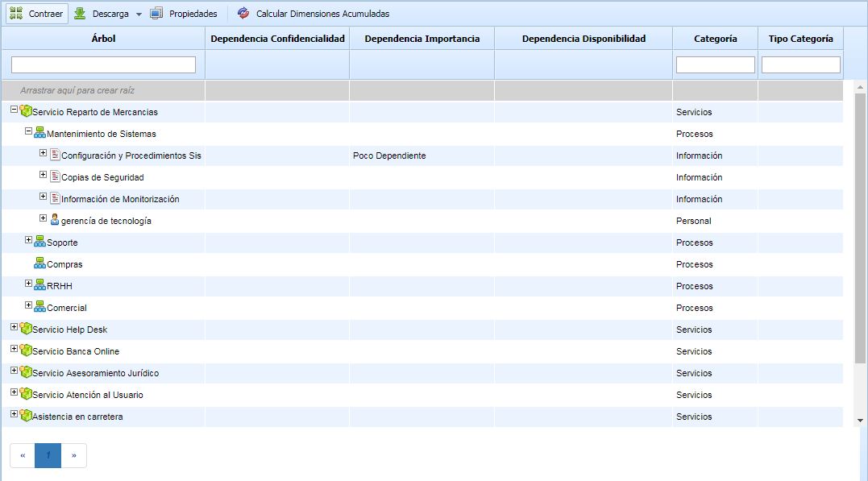Click the document icon beside Copias de Seguridad

(55, 176)
